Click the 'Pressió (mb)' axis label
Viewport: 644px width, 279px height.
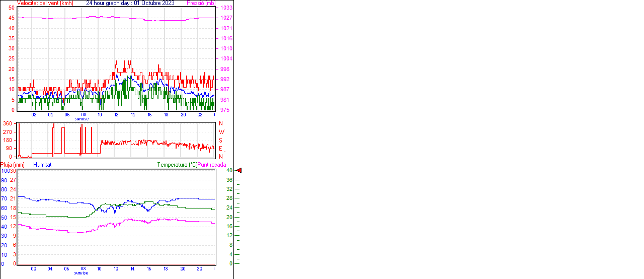point(201,3)
